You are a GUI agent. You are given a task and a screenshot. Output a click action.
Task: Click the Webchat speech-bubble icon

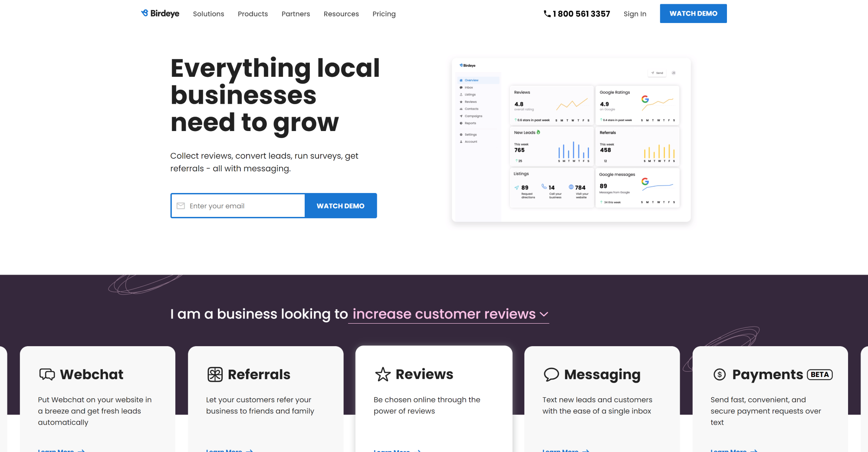[x=47, y=374]
